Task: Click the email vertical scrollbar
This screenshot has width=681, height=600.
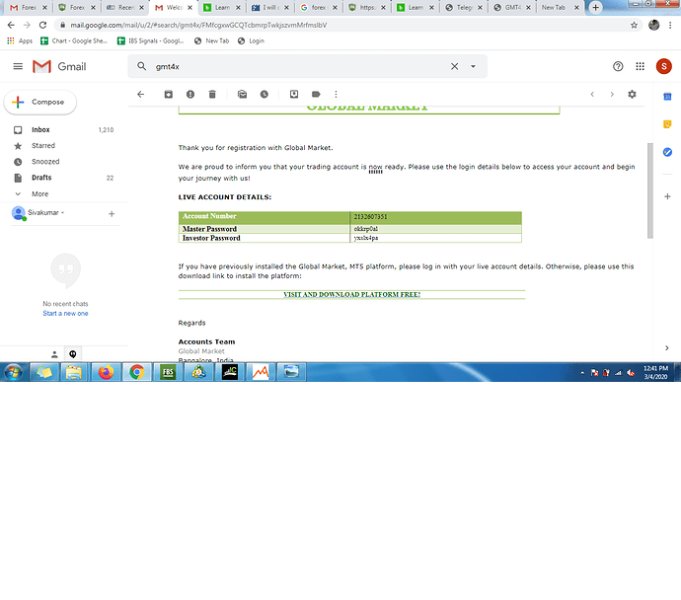Action: [x=650, y=190]
